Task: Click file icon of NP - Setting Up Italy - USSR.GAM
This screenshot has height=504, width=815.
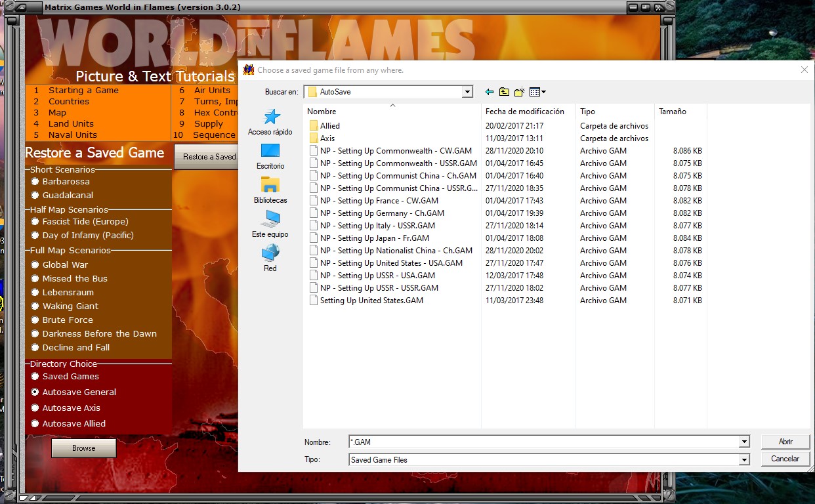Action: tap(314, 226)
